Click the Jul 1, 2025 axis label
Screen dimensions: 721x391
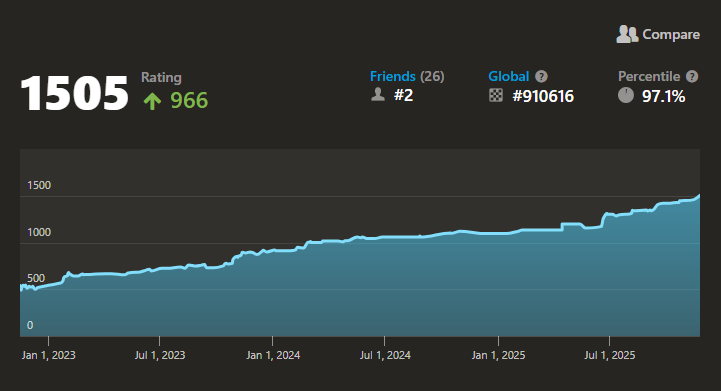[x=609, y=355]
